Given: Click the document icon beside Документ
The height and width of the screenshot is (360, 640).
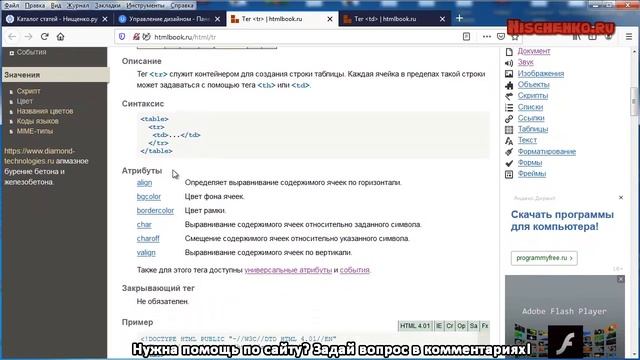Looking at the screenshot, I should (509, 52).
